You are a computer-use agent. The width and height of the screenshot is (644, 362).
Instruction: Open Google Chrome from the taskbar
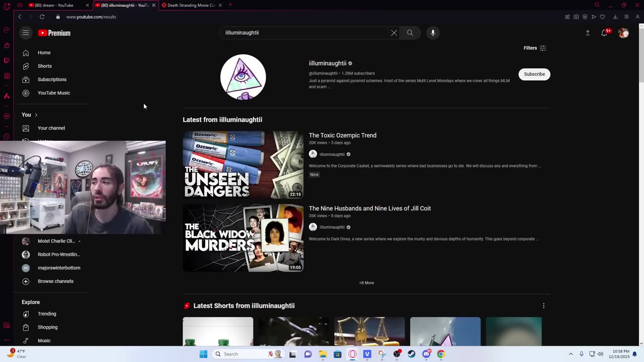point(441,354)
